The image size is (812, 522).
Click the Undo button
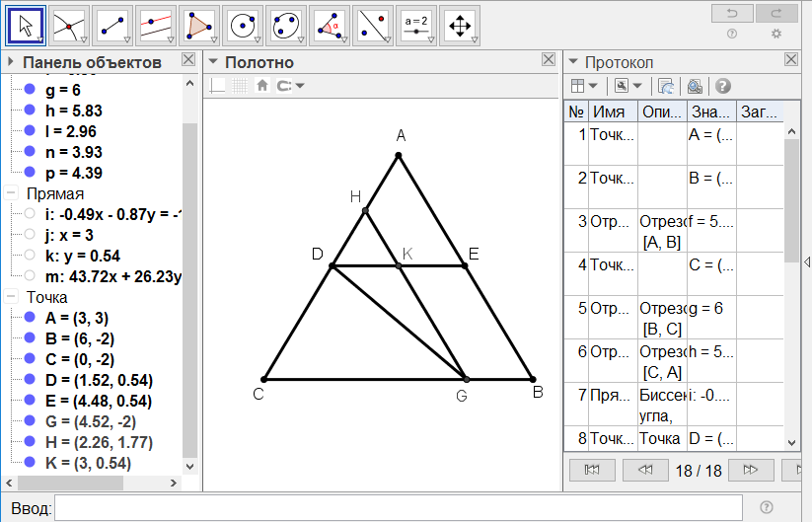tap(732, 12)
